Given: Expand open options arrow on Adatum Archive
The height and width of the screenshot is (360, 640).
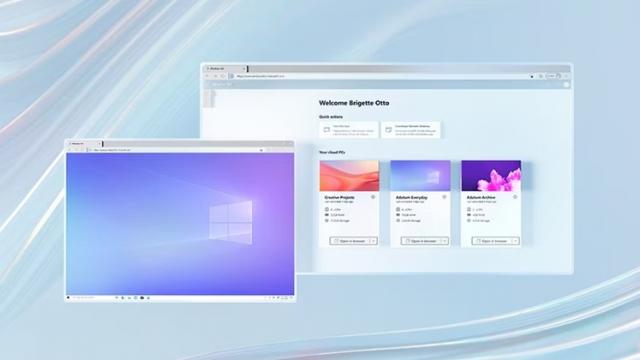Looking at the screenshot, I should pyautogui.click(x=515, y=241).
